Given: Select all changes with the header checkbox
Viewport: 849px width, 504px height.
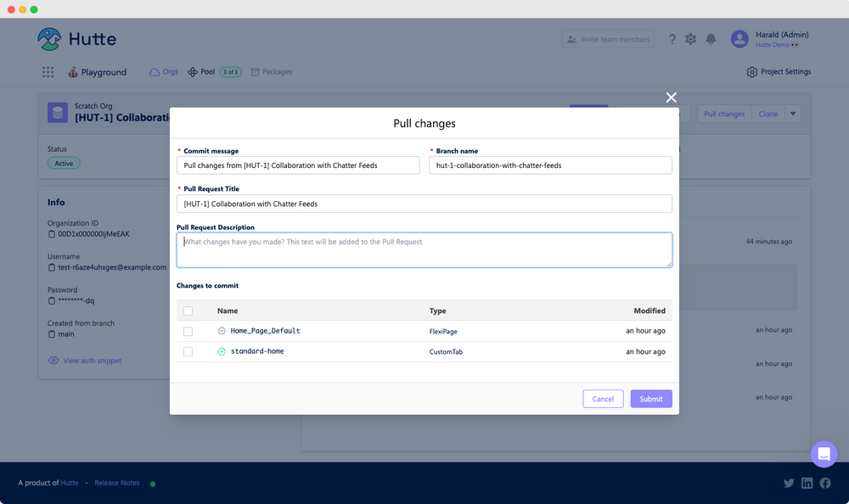Looking at the screenshot, I should click(188, 311).
